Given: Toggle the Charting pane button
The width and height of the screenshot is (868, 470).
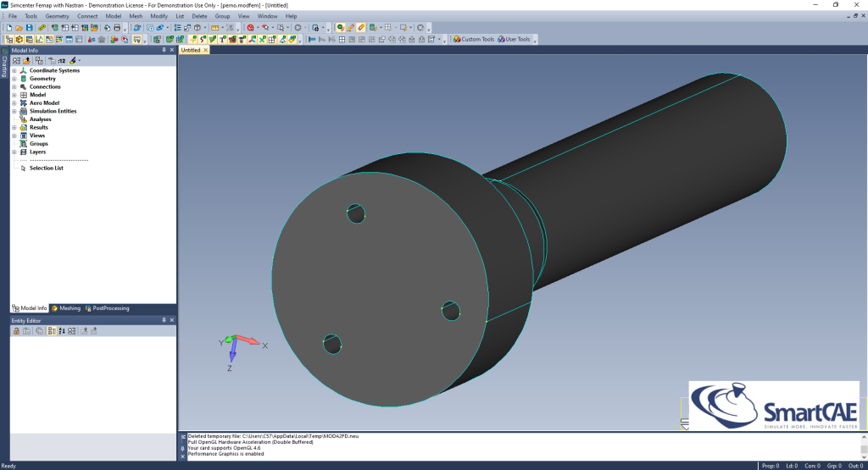Looking at the screenshot, I should coord(39,39).
